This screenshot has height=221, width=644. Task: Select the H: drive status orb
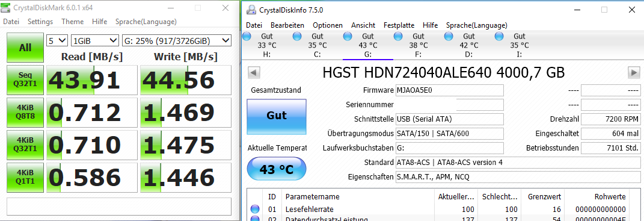pyautogui.click(x=247, y=37)
